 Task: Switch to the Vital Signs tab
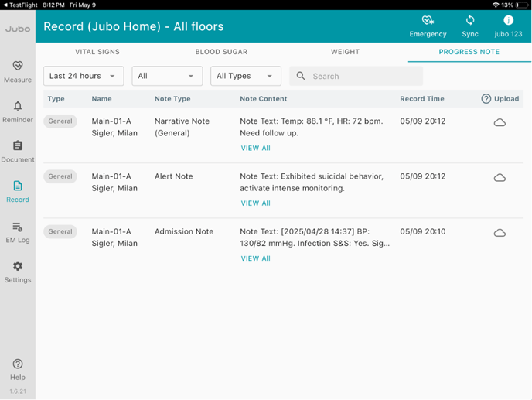point(97,52)
